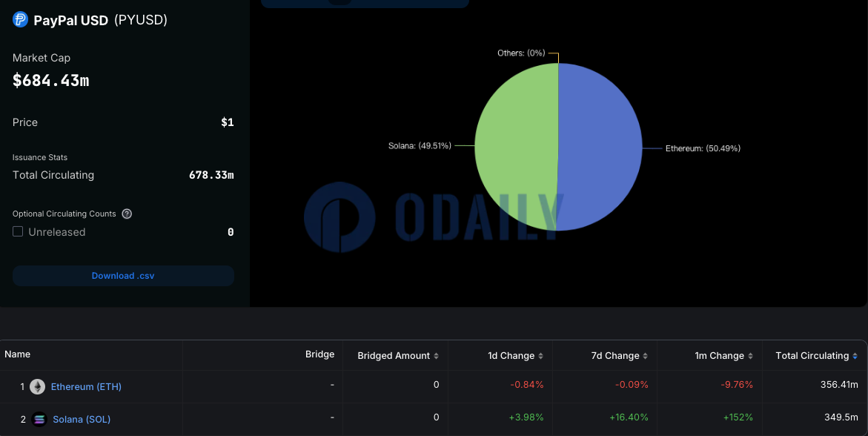Image resolution: width=868 pixels, height=436 pixels.
Task: Click Solana's +3.98% 1d change
Action: click(x=526, y=417)
